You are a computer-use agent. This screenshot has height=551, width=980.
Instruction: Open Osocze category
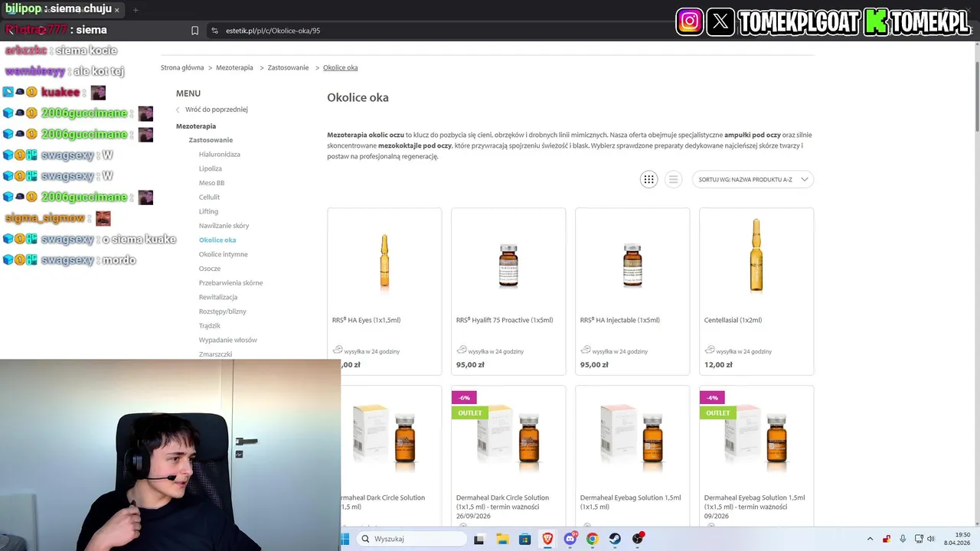tap(210, 269)
